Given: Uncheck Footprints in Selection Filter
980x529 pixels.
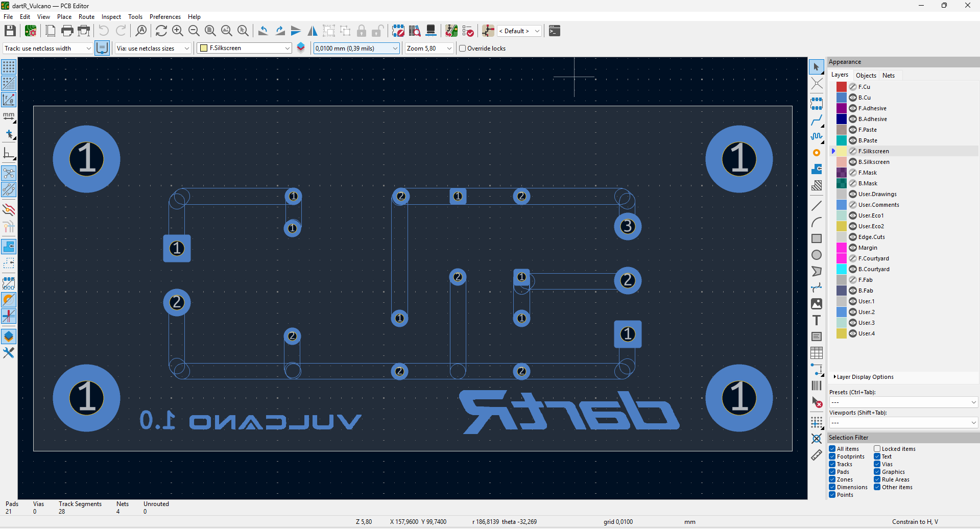Looking at the screenshot, I should tap(832, 456).
